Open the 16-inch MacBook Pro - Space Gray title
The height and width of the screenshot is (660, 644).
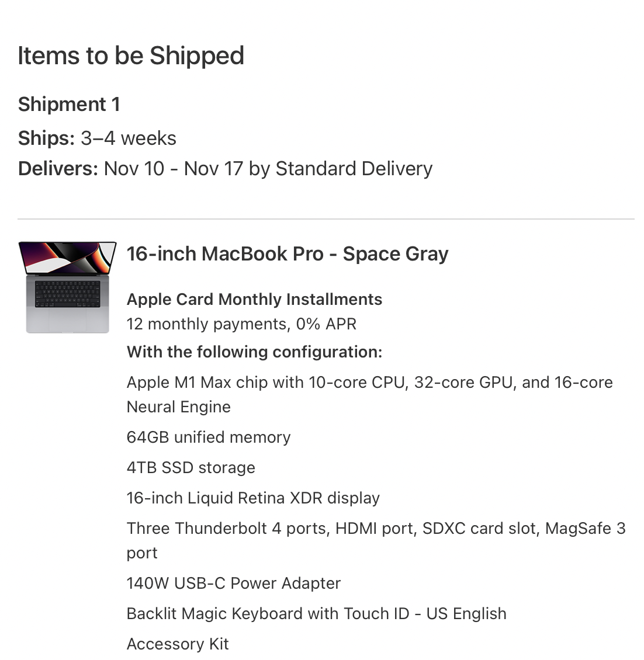[x=288, y=254]
